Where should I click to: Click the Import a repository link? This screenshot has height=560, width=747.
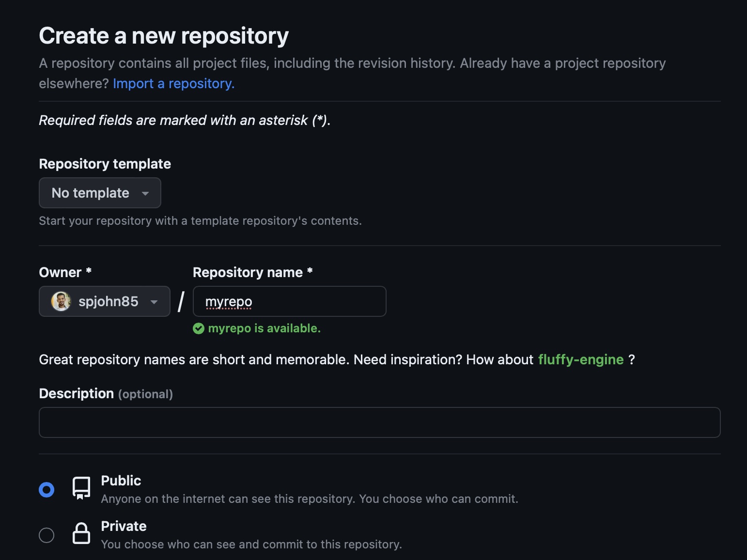click(173, 83)
